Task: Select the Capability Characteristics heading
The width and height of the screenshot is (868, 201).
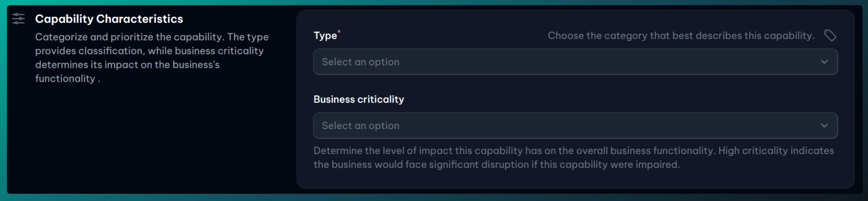Action: pos(109,19)
